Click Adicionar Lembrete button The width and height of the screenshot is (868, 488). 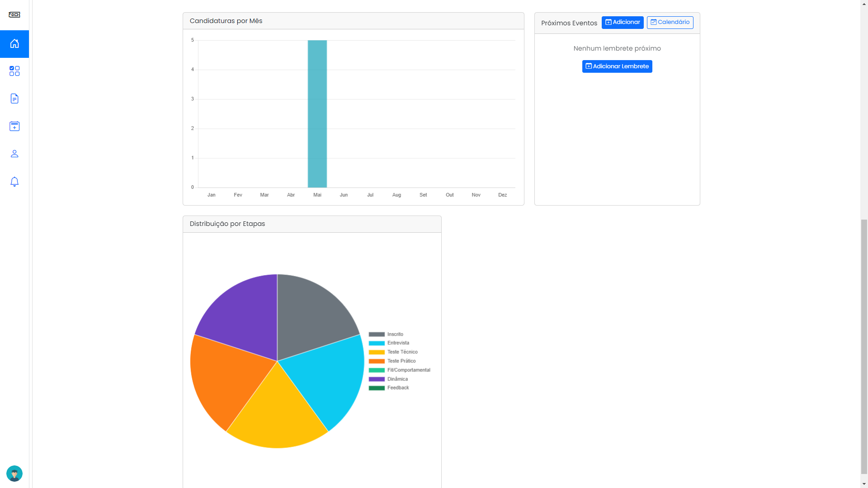point(617,66)
